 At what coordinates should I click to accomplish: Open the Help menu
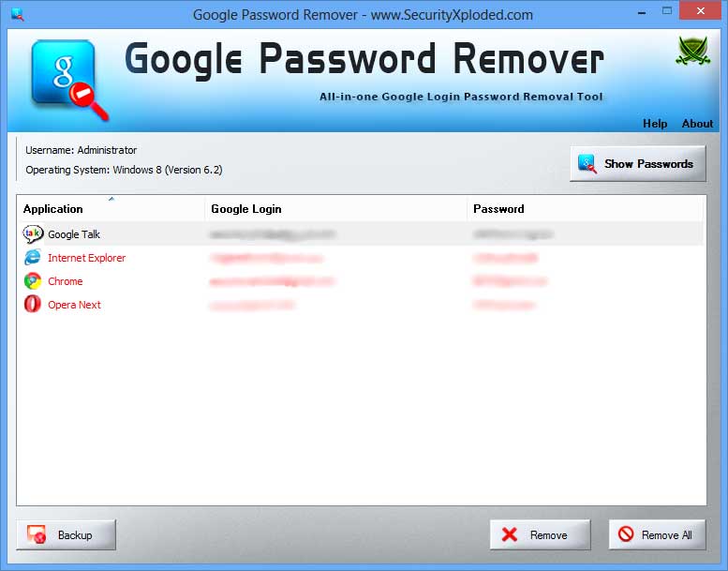point(655,124)
